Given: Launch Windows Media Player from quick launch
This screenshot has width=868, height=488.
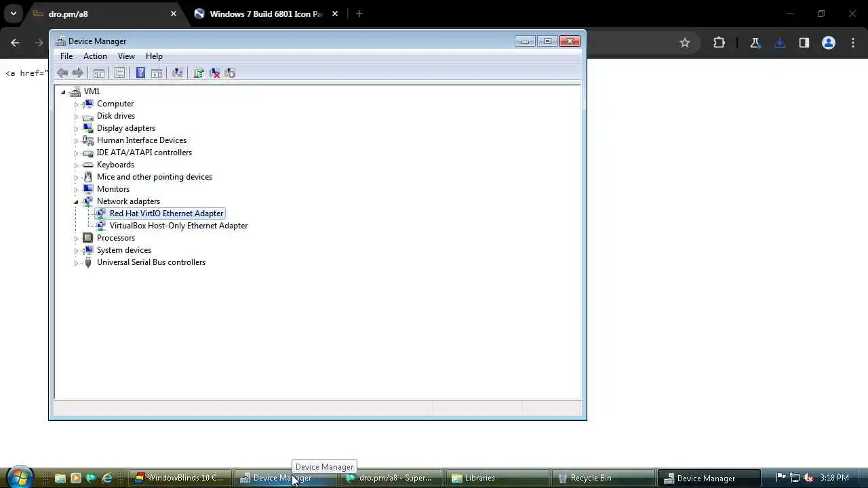Looking at the screenshot, I should tap(75, 478).
